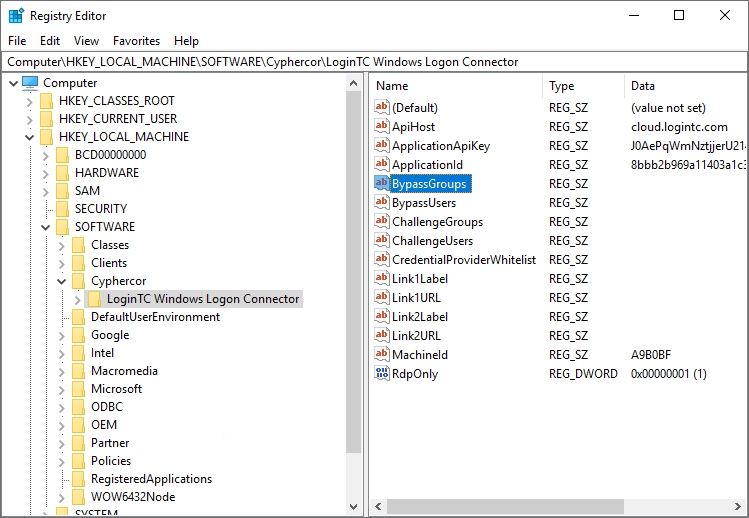Expand the WOW6432Node key
This screenshot has height=518, width=749.
point(62,497)
